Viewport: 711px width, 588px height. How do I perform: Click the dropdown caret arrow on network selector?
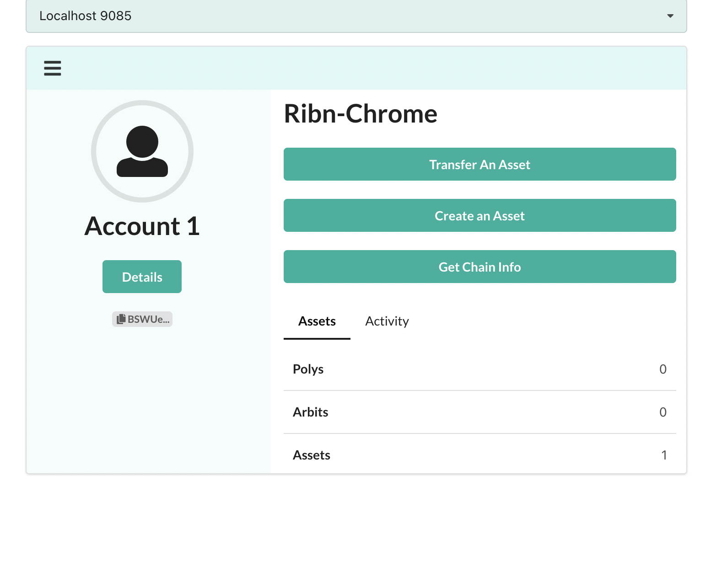[x=670, y=16]
